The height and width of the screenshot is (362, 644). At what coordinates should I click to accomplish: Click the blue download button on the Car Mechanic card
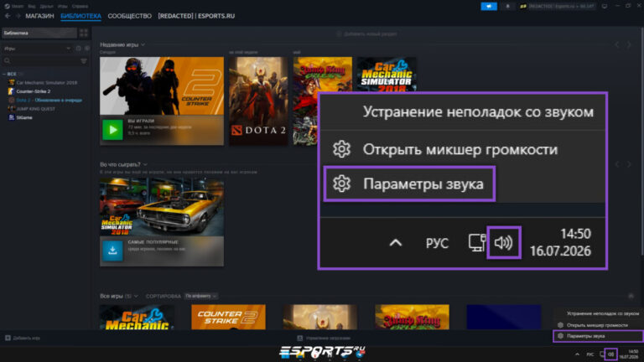112,251
